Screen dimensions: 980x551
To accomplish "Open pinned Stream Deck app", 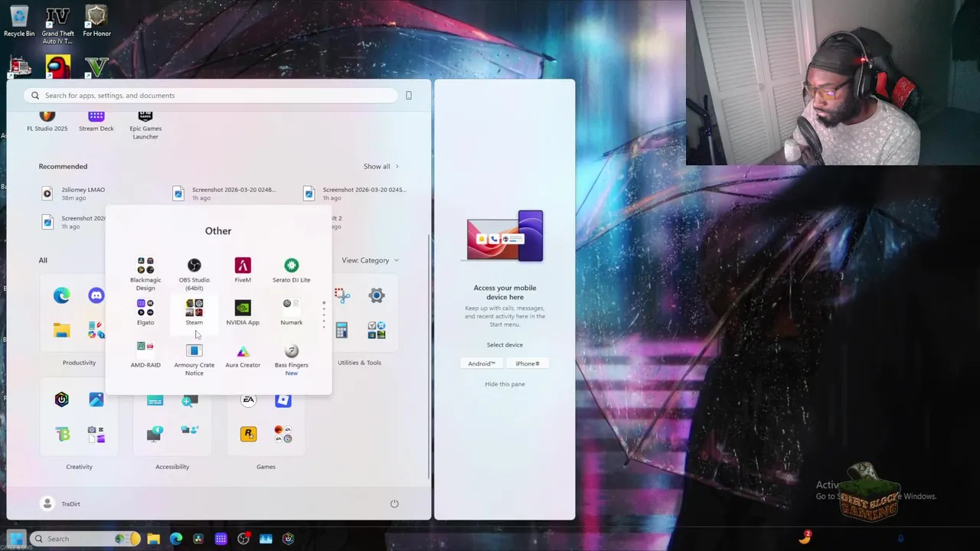I will [x=96, y=121].
